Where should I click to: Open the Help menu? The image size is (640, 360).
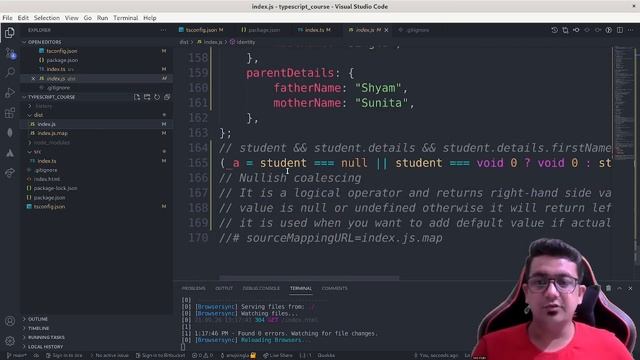(x=150, y=18)
